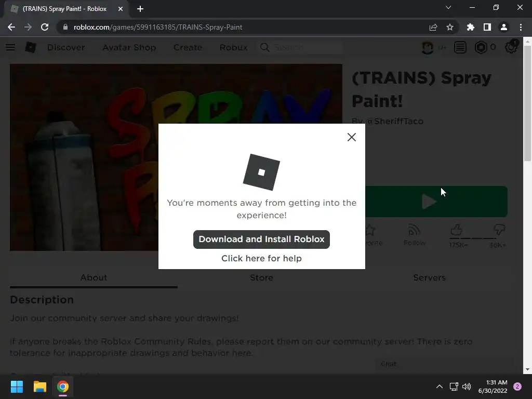The width and height of the screenshot is (532, 399).
Task: Open the Chat bar
Action: point(445,364)
